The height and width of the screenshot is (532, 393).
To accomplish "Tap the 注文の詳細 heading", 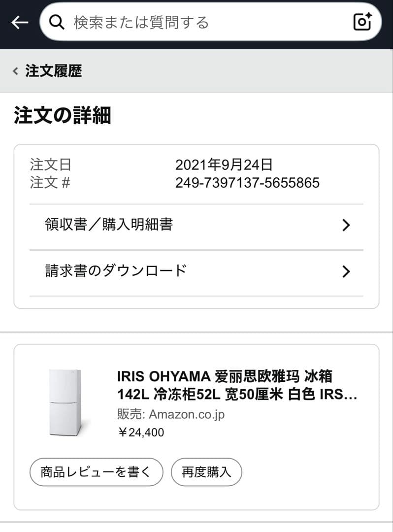I will (x=63, y=116).
